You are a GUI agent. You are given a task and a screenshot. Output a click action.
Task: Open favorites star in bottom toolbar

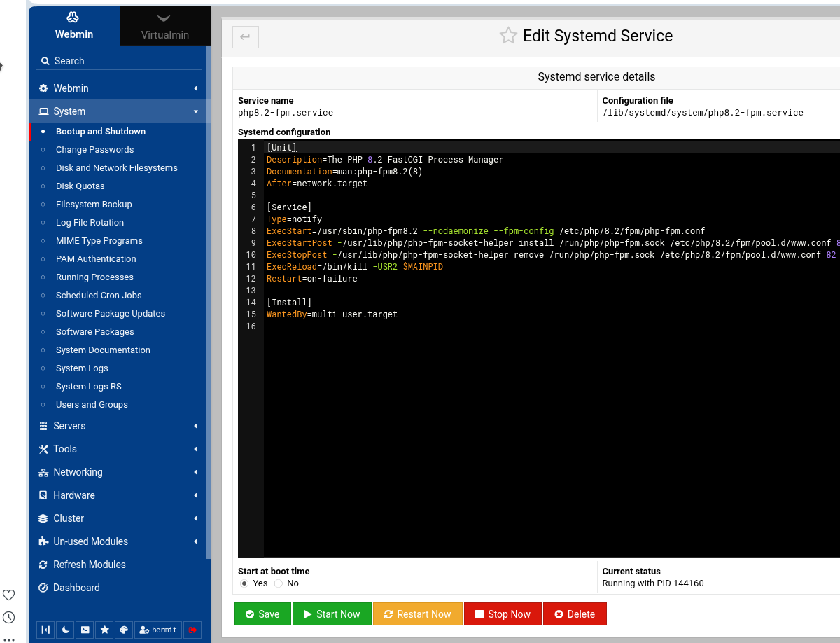pyautogui.click(x=104, y=630)
